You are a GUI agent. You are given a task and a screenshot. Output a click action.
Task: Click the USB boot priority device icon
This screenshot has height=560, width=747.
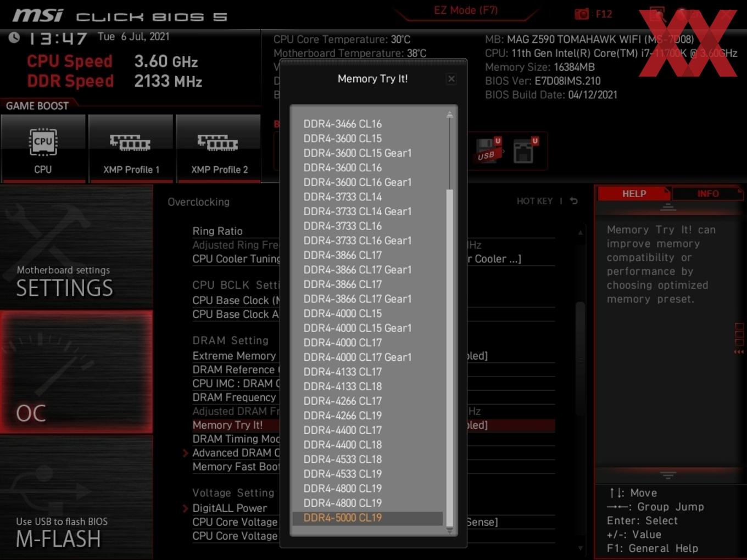coord(488,150)
